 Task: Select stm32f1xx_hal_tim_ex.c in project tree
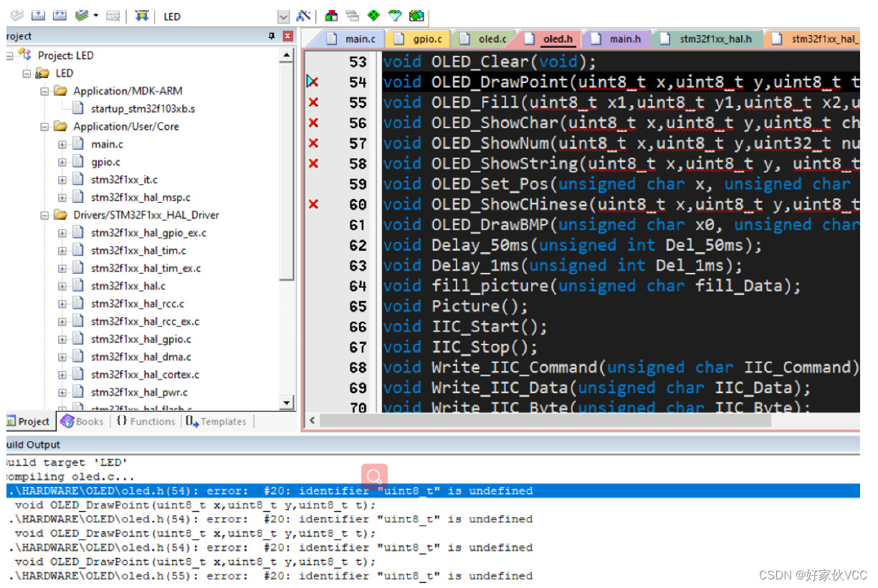click(145, 269)
